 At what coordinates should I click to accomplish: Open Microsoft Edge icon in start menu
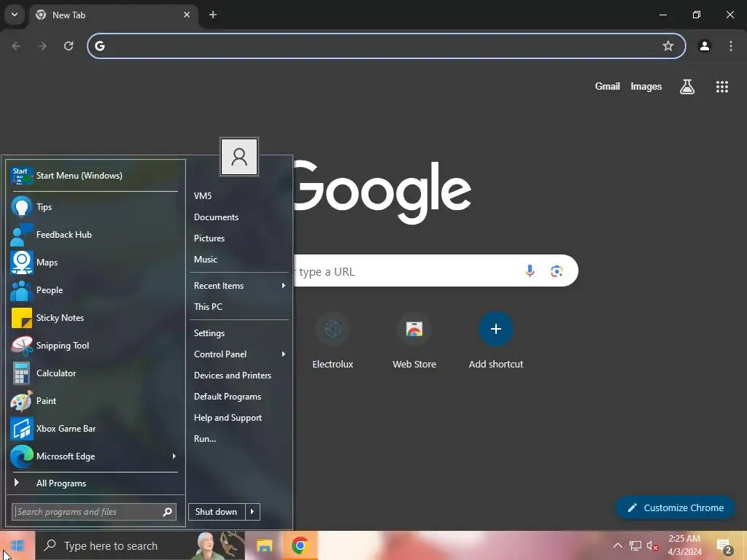[21, 456]
